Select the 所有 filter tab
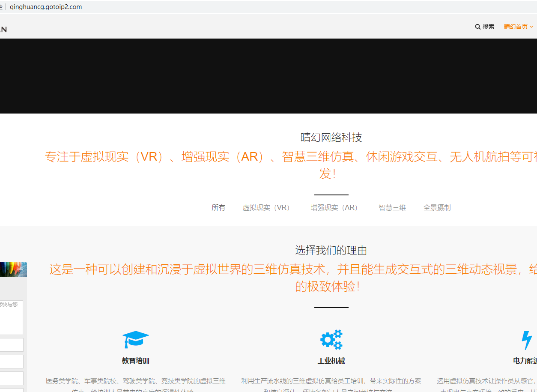Viewport: 537px width, 392px height. click(218, 208)
